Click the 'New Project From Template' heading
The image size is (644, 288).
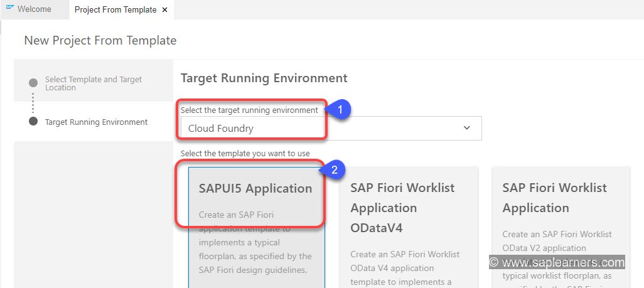100,41
